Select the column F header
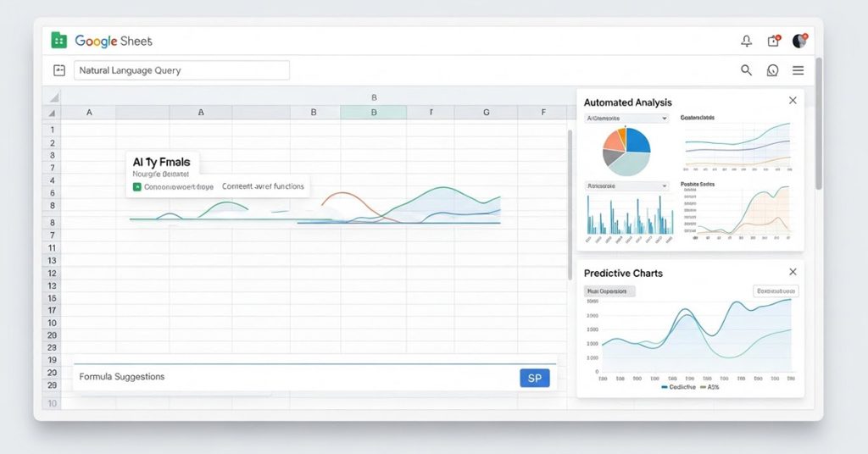This screenshot has height=454, width=868. coord(543,113)
